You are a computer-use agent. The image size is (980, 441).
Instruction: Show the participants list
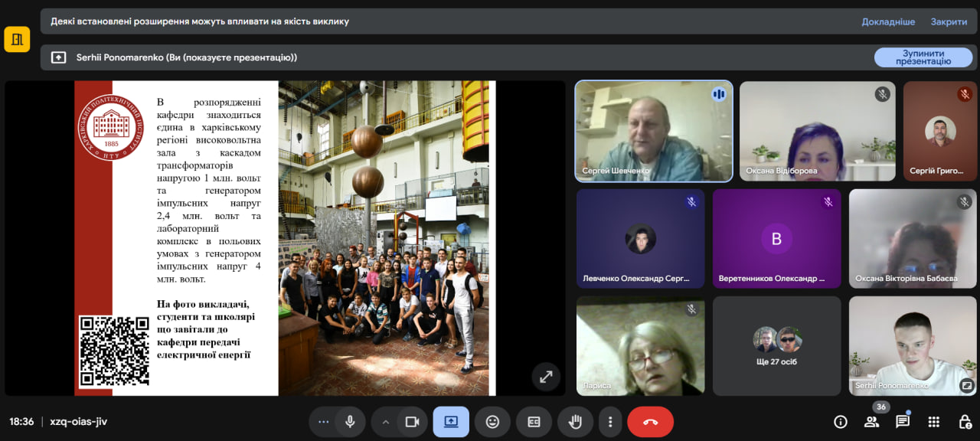[x=871, y=422]
